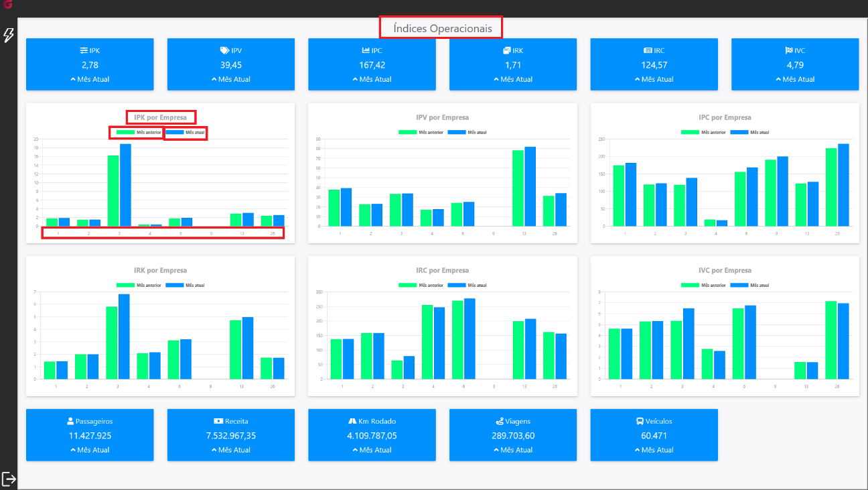Expand 'Mês Atual' on Passageiros card
The height and width of the screenshot is (490, 868).
pyautogui.click(x=90, y=450)
